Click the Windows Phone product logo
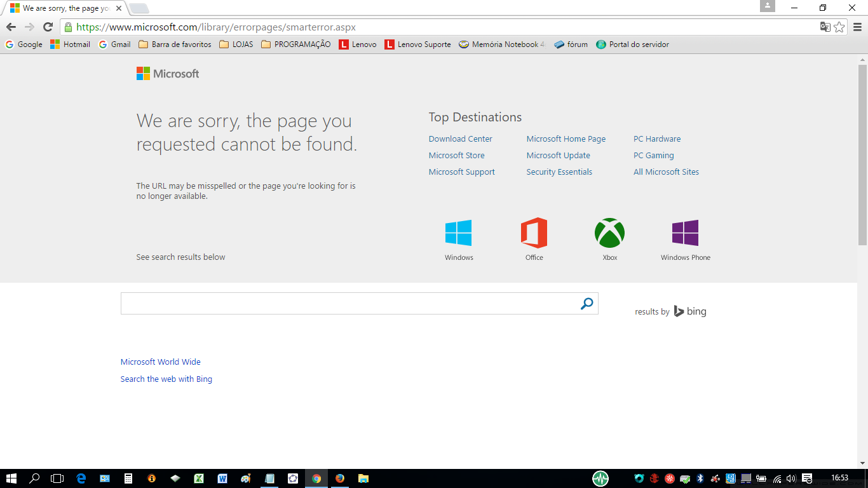868x488 pixels. (685, 233)
